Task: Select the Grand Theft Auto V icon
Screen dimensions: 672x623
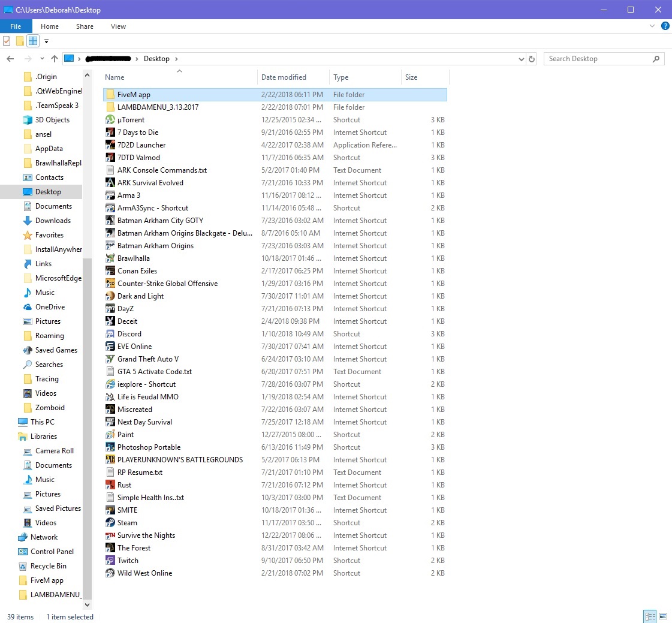Action: 110,359
